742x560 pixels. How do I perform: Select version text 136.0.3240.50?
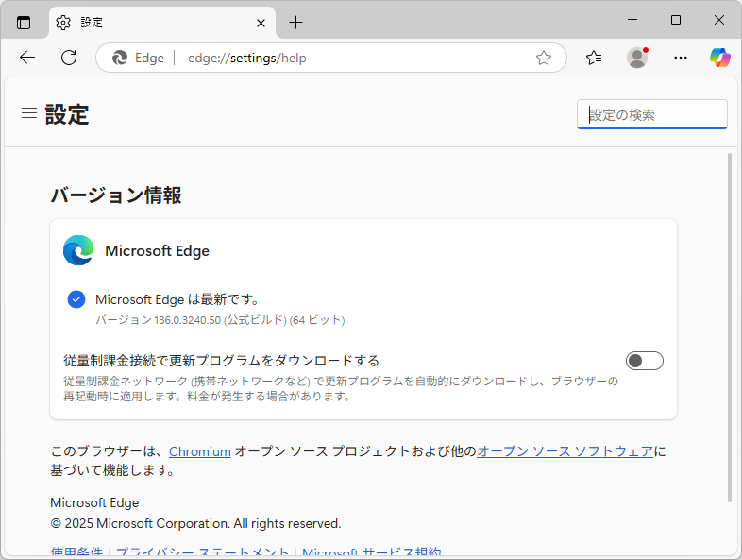point(188,320)
